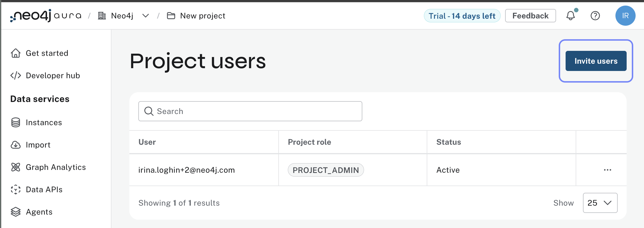
Task: Click the Project users page heading
Action: click(198, 61)
